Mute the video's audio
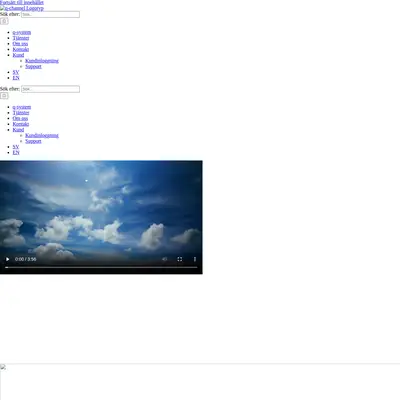400x400 pixels. (164, 259)
